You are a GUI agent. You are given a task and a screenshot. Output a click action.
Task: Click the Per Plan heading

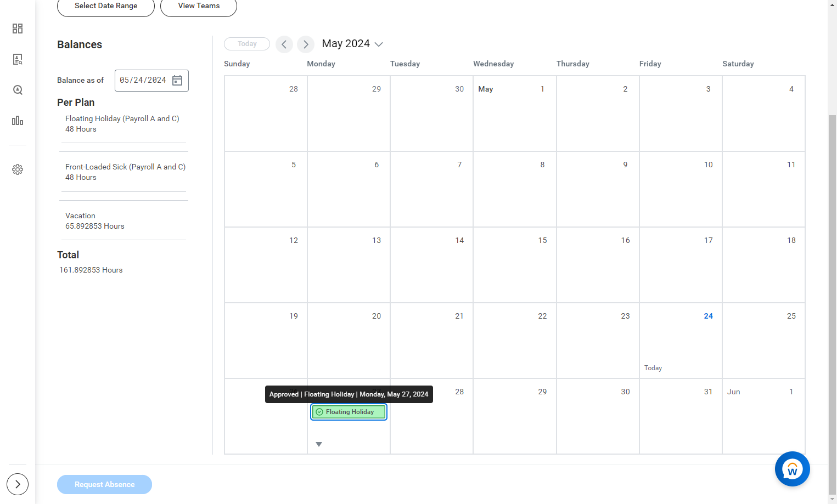tap(76, 103)
